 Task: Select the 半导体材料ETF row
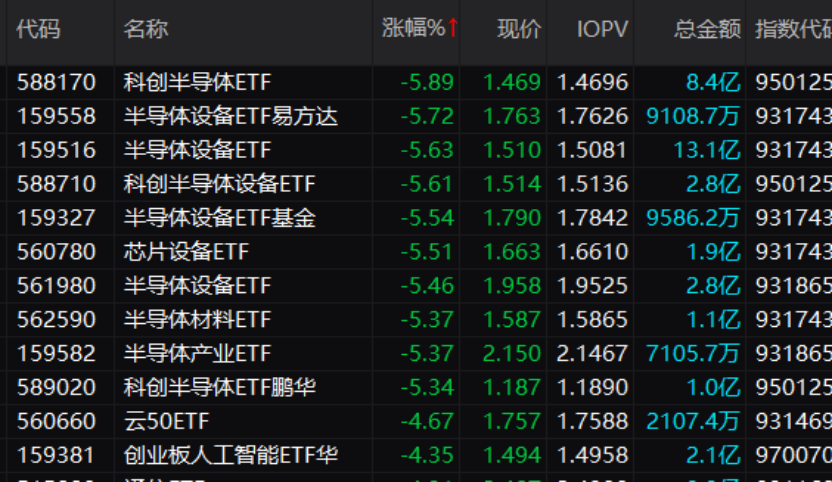197,320
